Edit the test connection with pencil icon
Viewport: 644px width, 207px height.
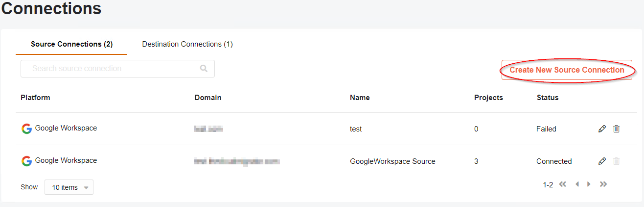coord(602,129)
